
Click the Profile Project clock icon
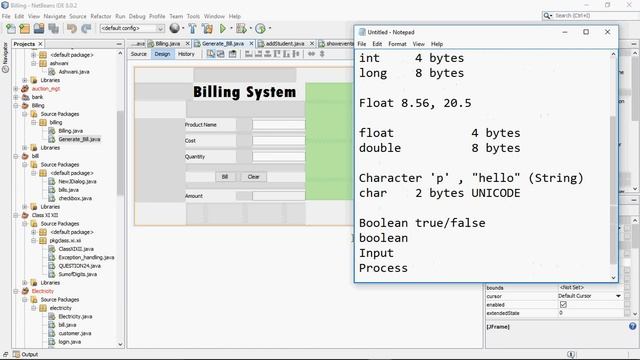[x=260, y=28]
